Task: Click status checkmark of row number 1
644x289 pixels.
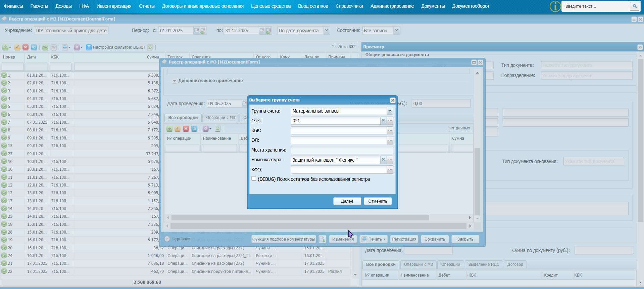Action: pyautogui.click(x=4, y=75)
